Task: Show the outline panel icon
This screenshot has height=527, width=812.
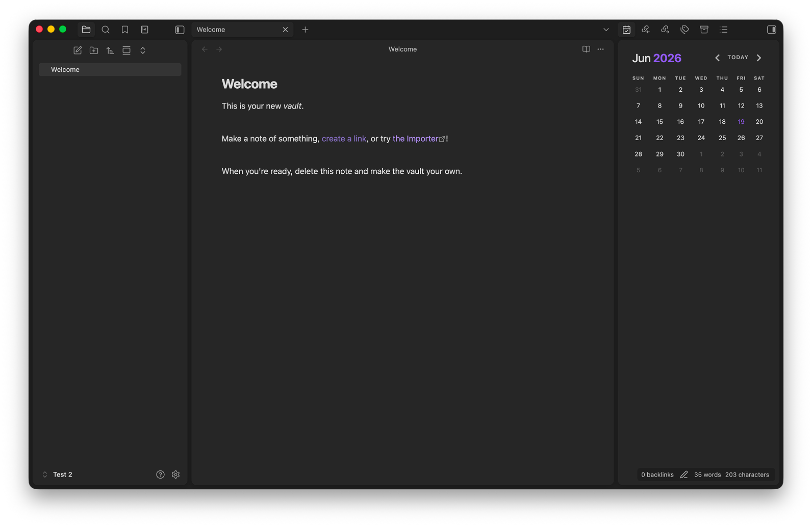Action: [723, 30]
